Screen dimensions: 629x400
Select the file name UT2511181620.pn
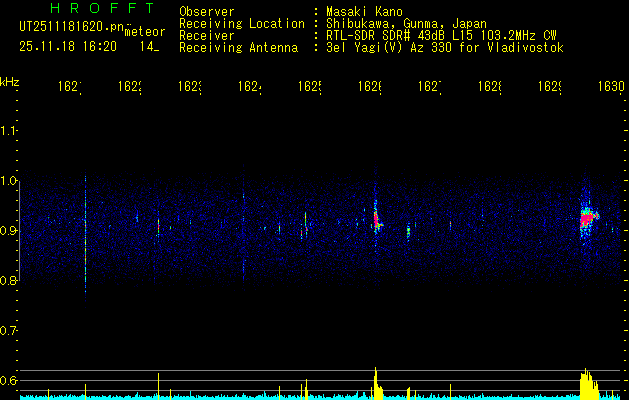[72, 27]
